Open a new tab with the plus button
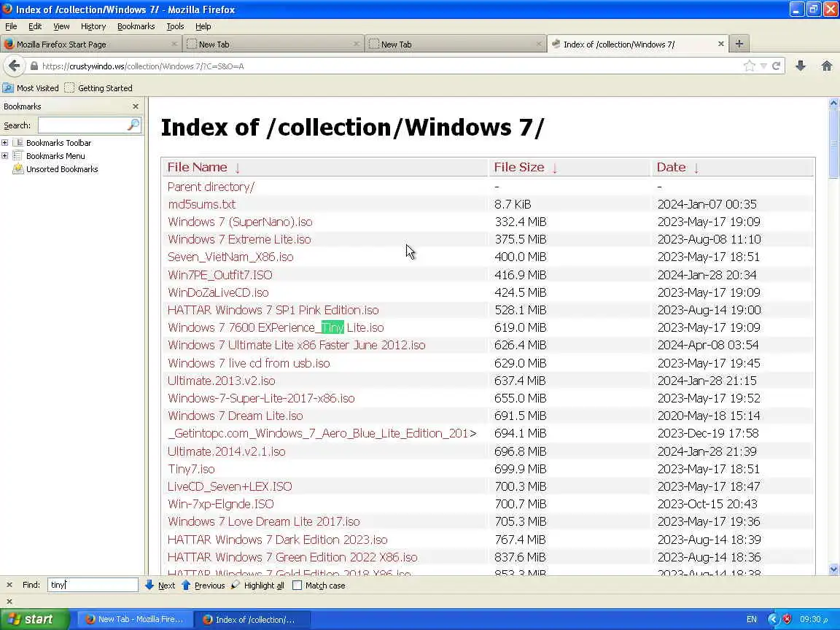 coord(739,44)
